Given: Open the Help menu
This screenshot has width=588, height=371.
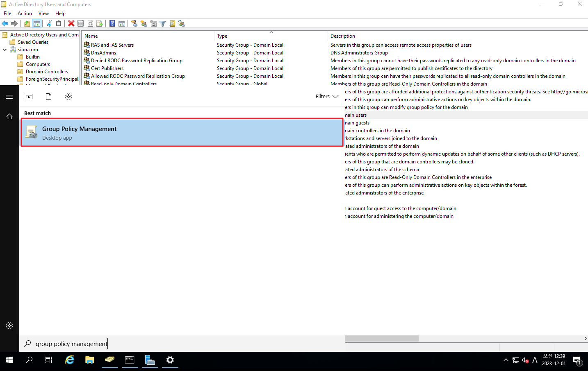Looking at the screenshot, I should pyautogui.click(x=60, y=14).
